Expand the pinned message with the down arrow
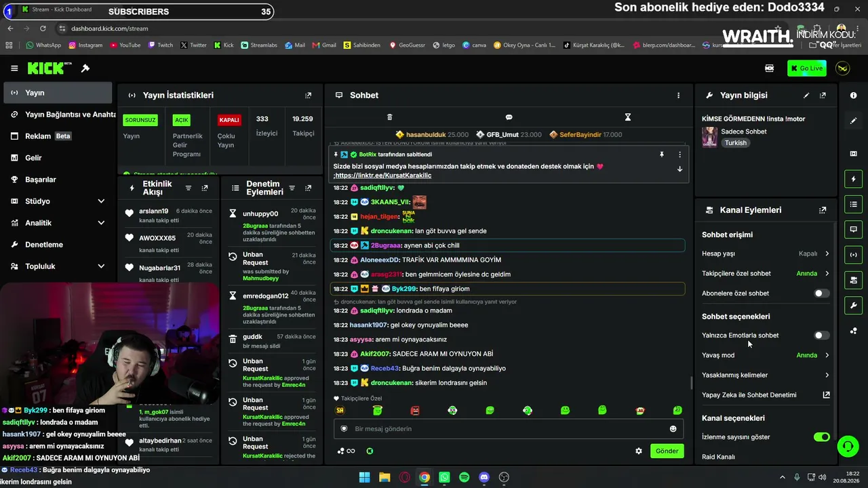Image resolution: width=868 pixels, height=488 pixels. coord(679,169)
